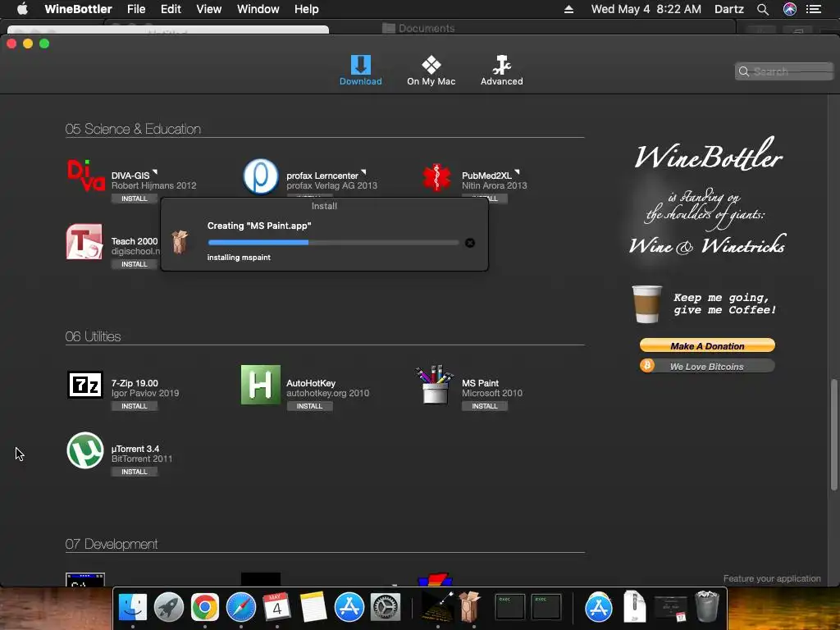Install AutoHotKey

309,406
